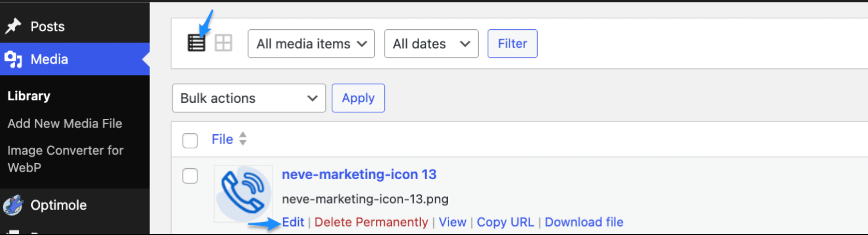Check the neve-marketing-icon 13 row checkbox

[x=190, y=176]
